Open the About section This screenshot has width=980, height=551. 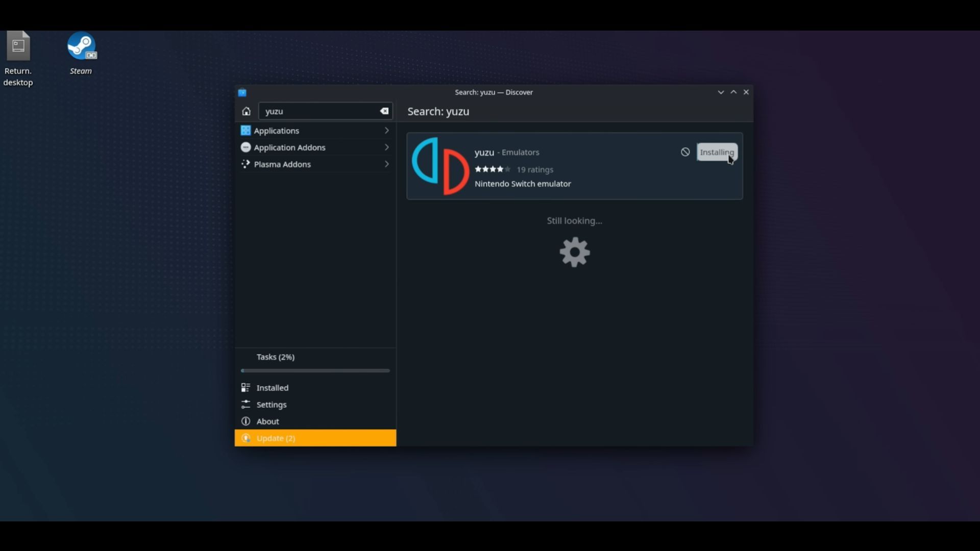tap(268, 420)
